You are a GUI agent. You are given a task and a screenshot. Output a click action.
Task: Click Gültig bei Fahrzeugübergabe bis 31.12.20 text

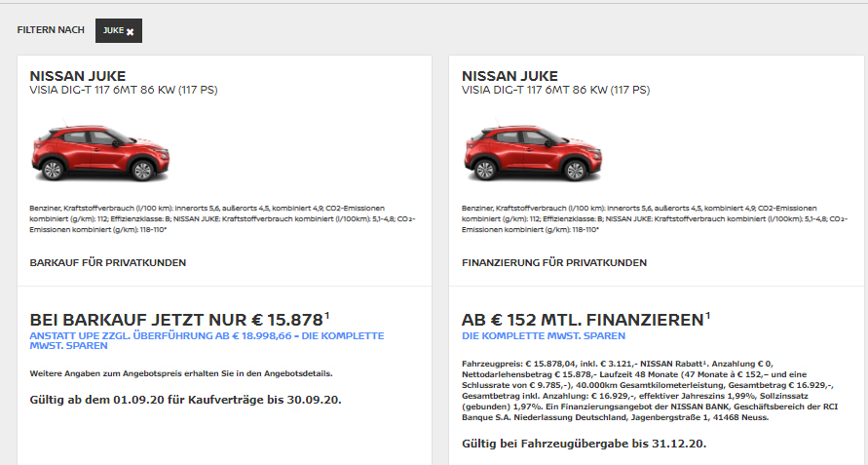coord(584,444)
